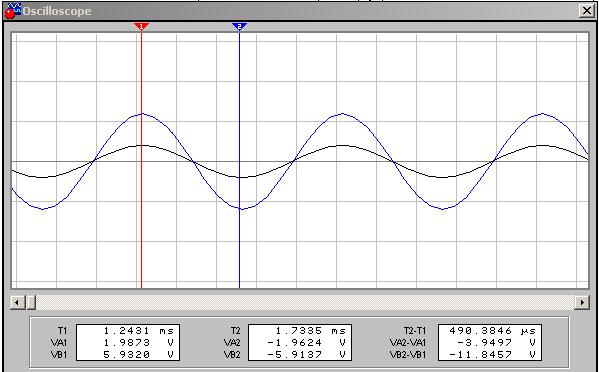The width and height of the screenshot is (599, 372).
Task: Click the red cursor 1 marker
Action: [x=141, y=26]
